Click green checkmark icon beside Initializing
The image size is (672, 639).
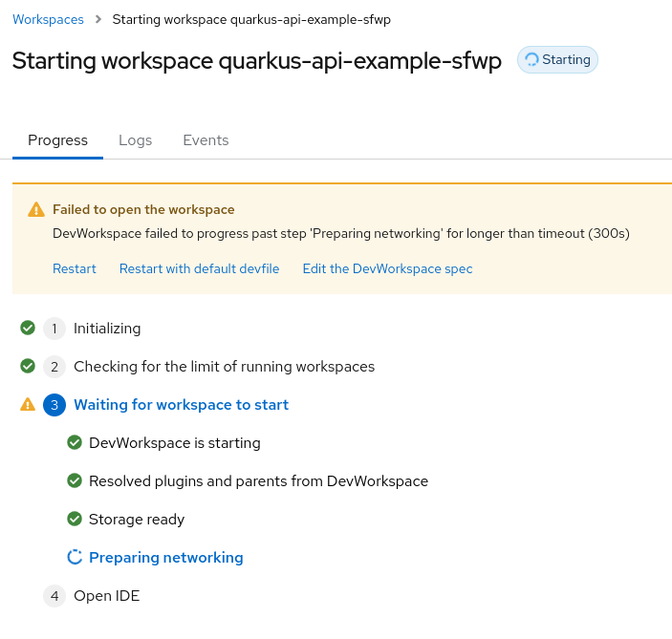point(28,328)
